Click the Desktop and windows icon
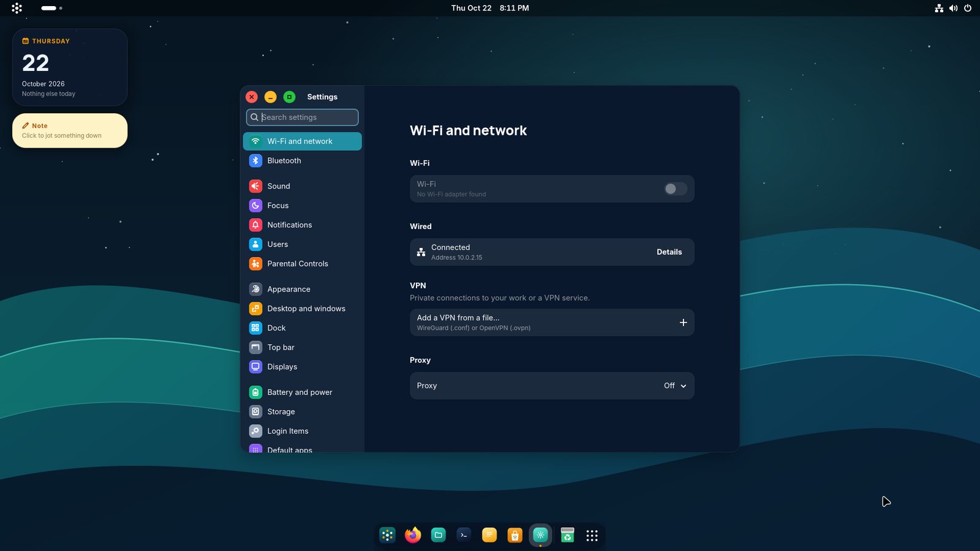The image size is (980, 551). (x=255, y=309)
